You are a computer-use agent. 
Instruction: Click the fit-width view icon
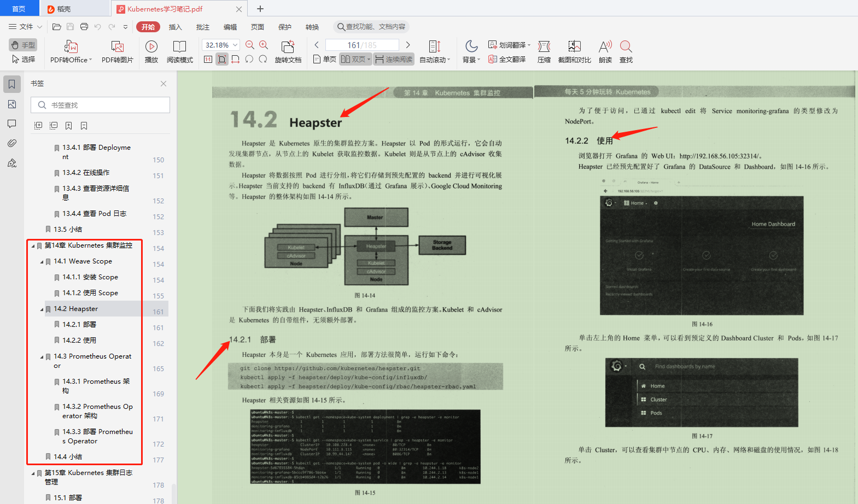click(x=236, y=59)
